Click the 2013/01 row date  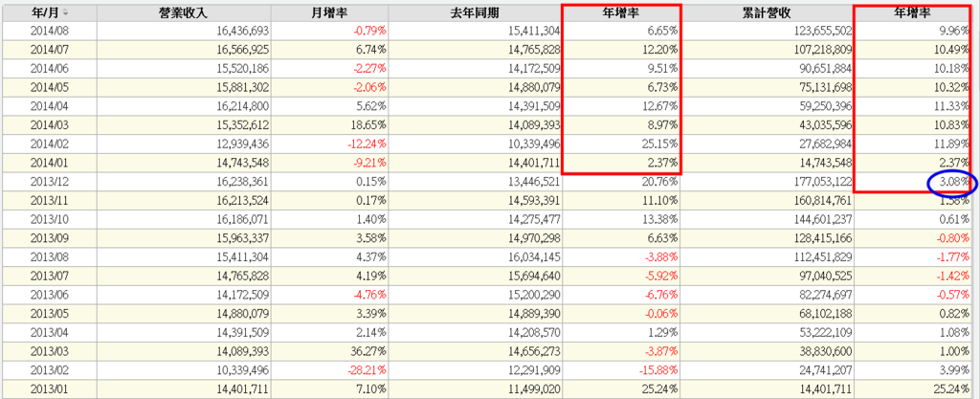pos(49,389)
